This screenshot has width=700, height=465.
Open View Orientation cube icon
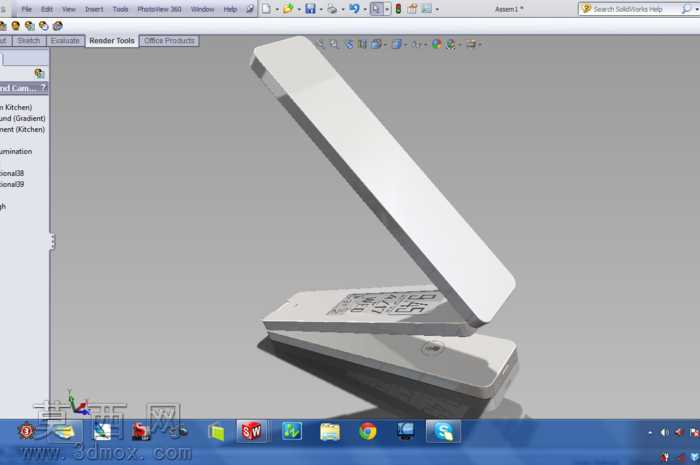point(377,44)
